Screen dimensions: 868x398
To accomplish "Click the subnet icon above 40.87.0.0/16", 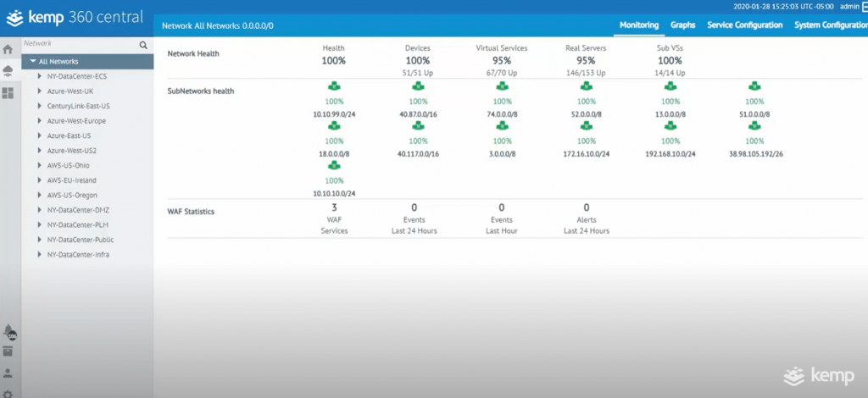I will (x=418, y=86).
